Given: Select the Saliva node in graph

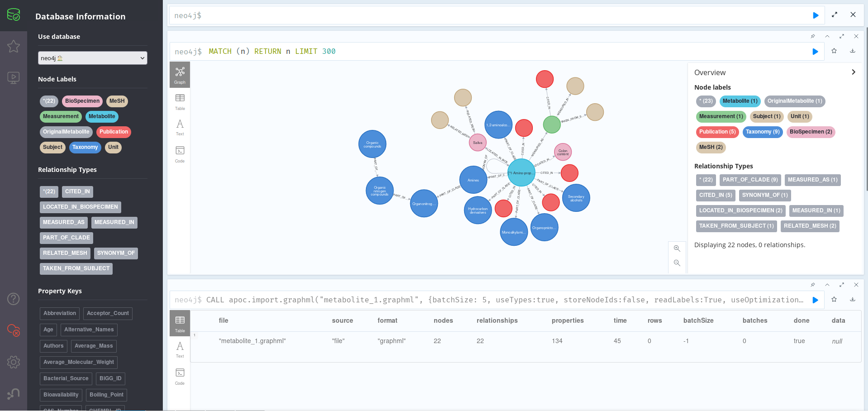Looking at the screenshot, I should [478, 143].
